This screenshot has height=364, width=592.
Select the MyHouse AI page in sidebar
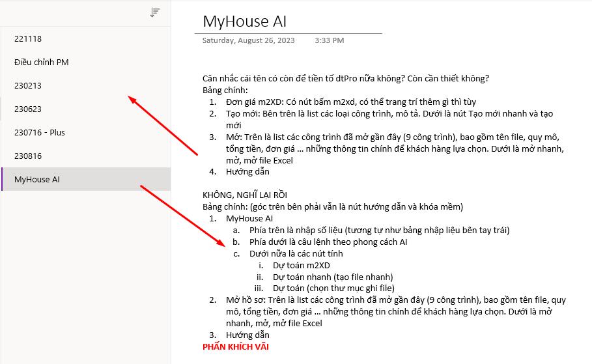36,180
